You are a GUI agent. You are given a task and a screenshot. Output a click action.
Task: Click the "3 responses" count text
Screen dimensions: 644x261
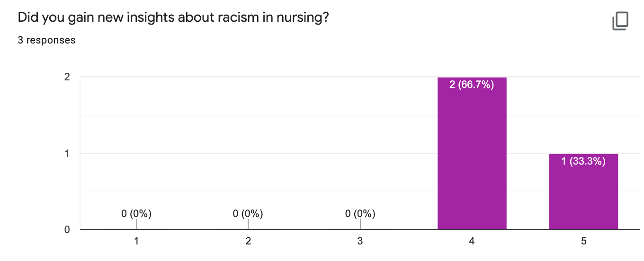tap(46, 40)
